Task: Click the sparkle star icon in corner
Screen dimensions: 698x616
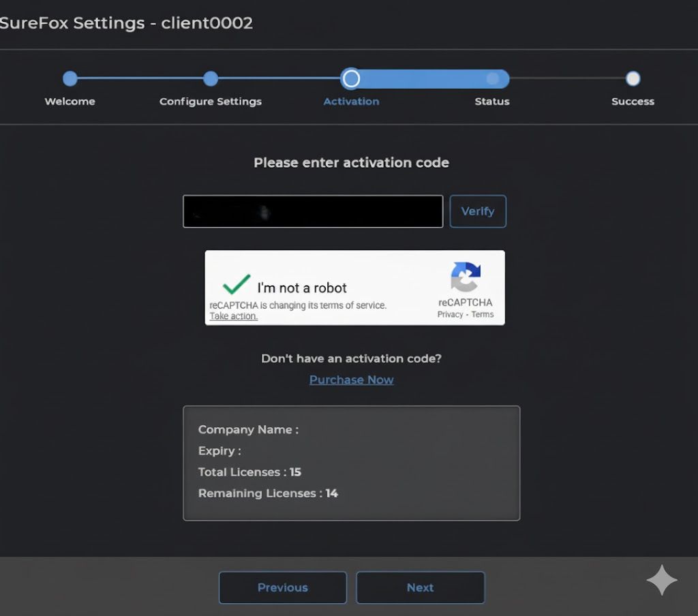Action: pyautogui.click(x=662, y=580)
